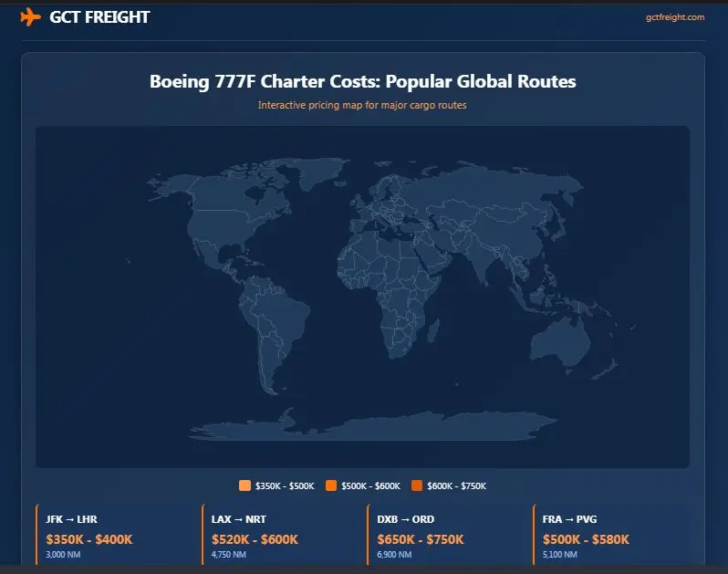Click the orange airplane logo icon
728x574 pixels.
pyautogui.click(x=31, y=17)
